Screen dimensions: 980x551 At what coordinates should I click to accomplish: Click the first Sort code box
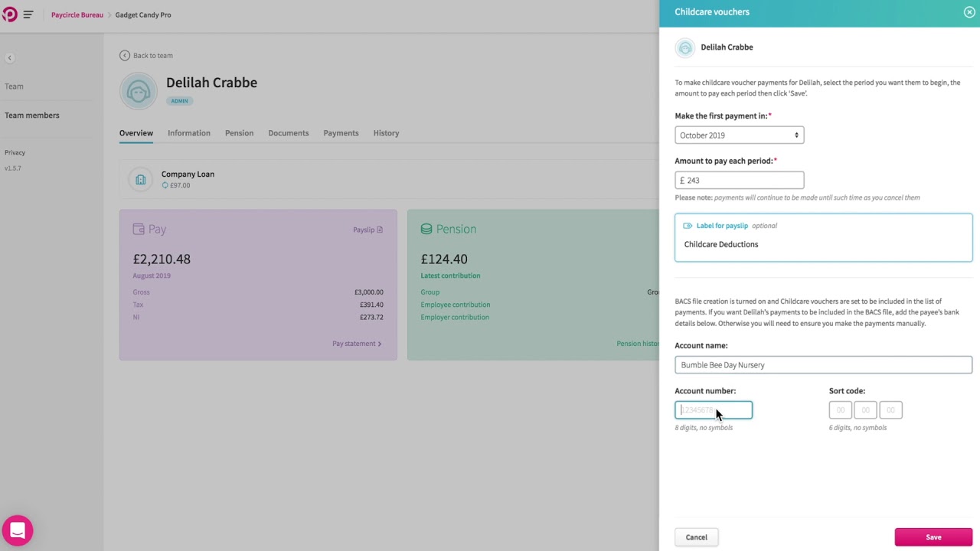840,410
